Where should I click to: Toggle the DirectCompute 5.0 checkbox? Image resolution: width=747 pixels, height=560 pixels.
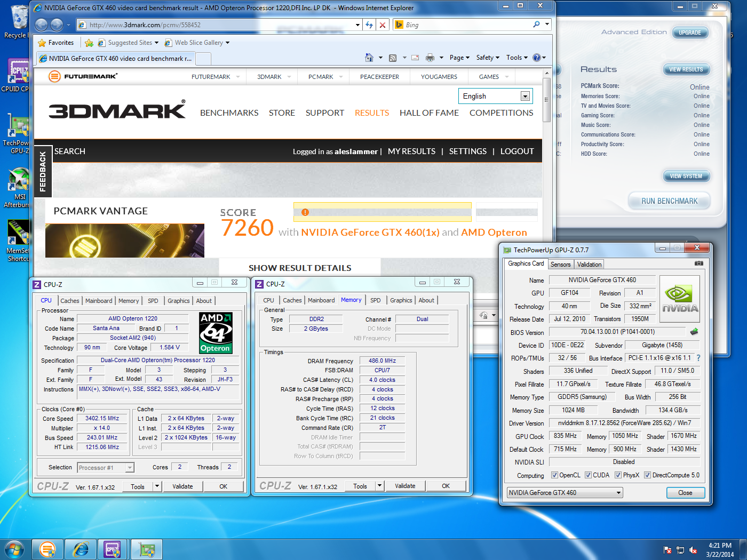click(647, 475)
